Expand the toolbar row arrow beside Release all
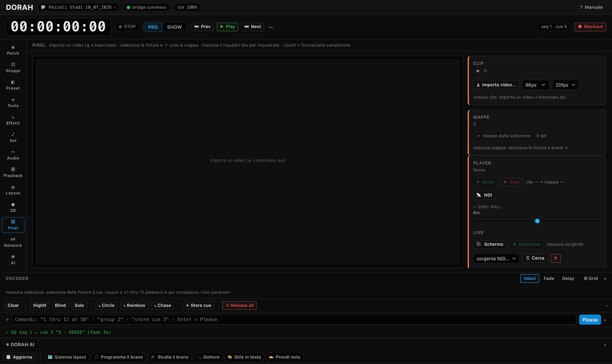 click(x=606, y=306)
